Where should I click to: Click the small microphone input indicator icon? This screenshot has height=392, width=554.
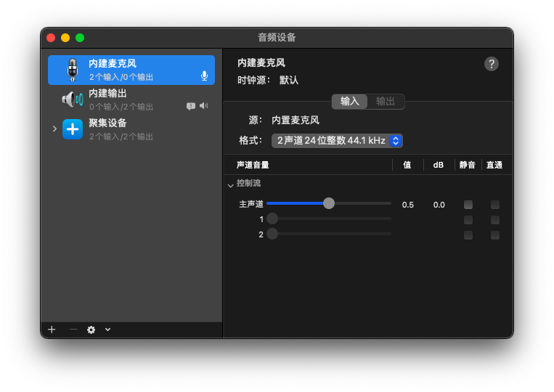[204, 75]
